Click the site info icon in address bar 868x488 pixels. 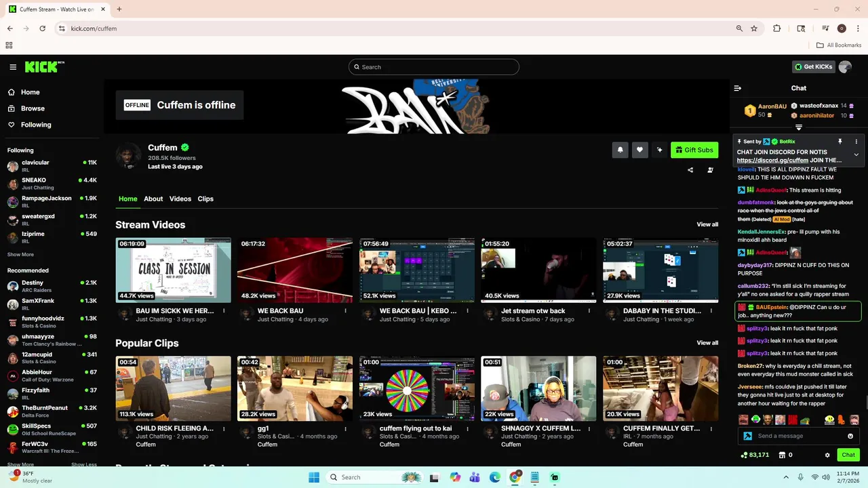(x=62, y=28)
